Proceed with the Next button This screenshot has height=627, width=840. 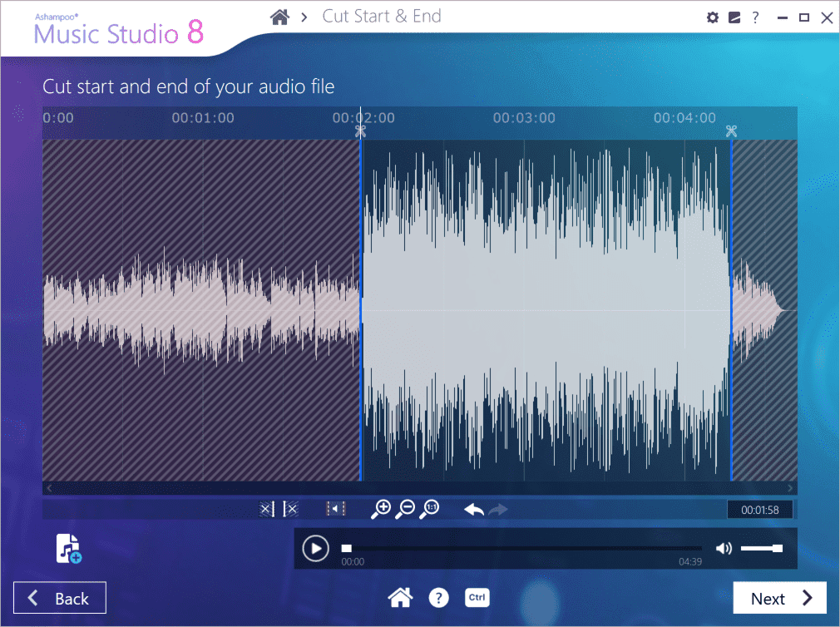(x=779, y=598)
